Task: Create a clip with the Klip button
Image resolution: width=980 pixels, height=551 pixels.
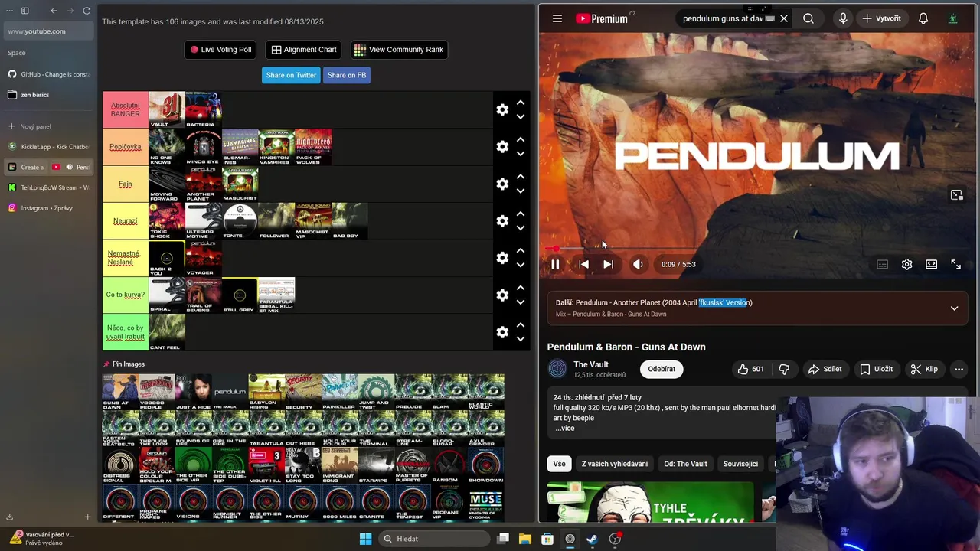Action: (924, 369)
